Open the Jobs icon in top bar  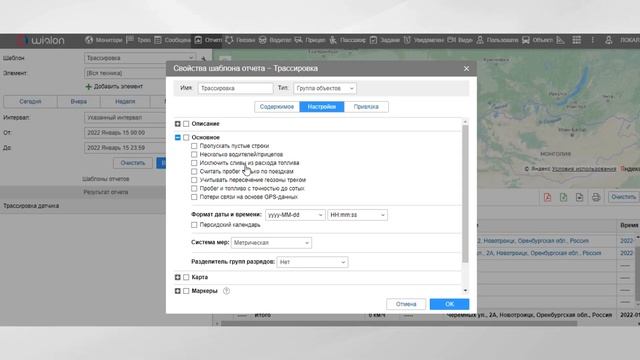pos(373,40)
